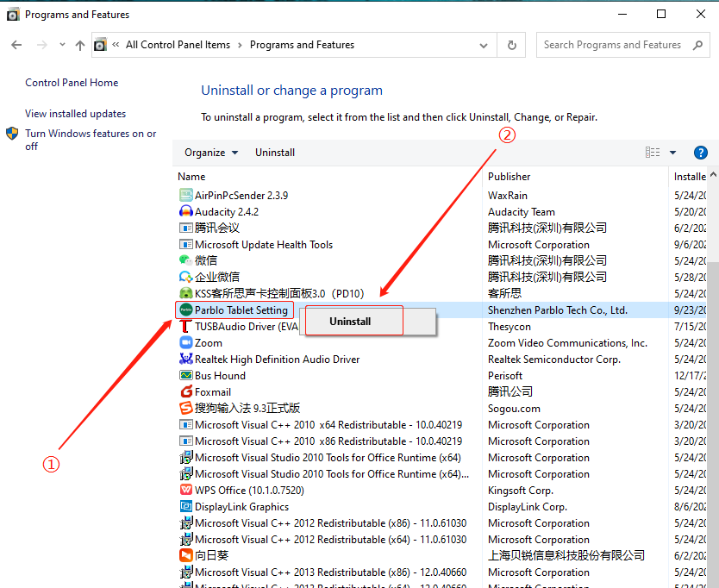Click publisher Realtek Semiconductor Corp.

(x=554, y=360)
